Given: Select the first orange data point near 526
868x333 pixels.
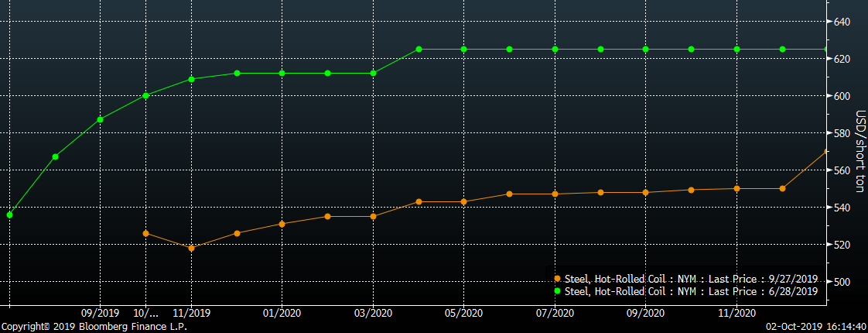Looking at the screenshot, I should pyautogui.click(x=146, y=233).
